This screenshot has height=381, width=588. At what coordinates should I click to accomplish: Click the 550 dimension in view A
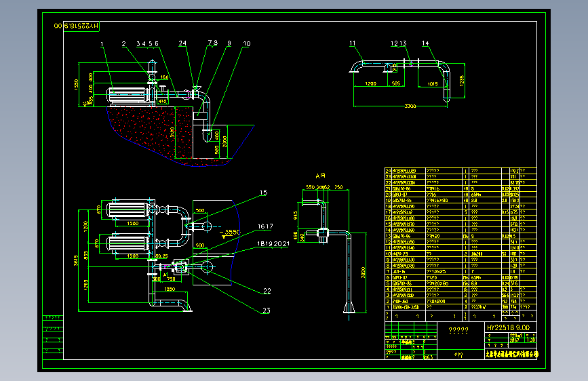[x=310, y=187]
